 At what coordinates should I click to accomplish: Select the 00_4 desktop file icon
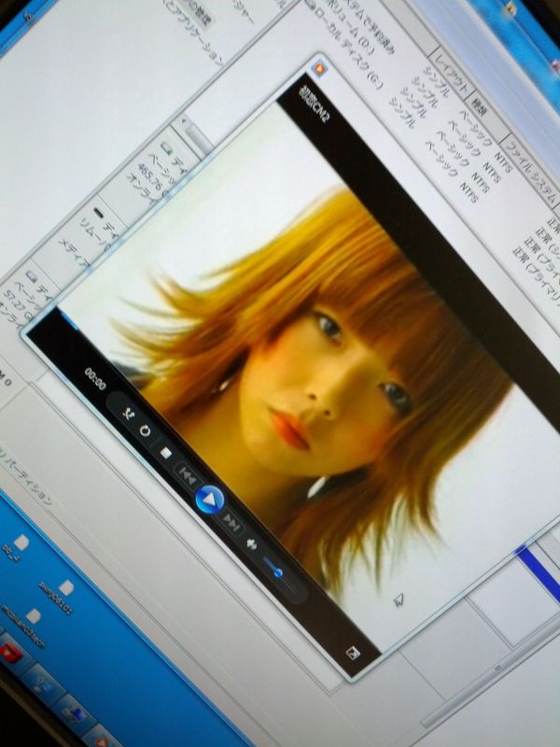click(x=15, y=548)
